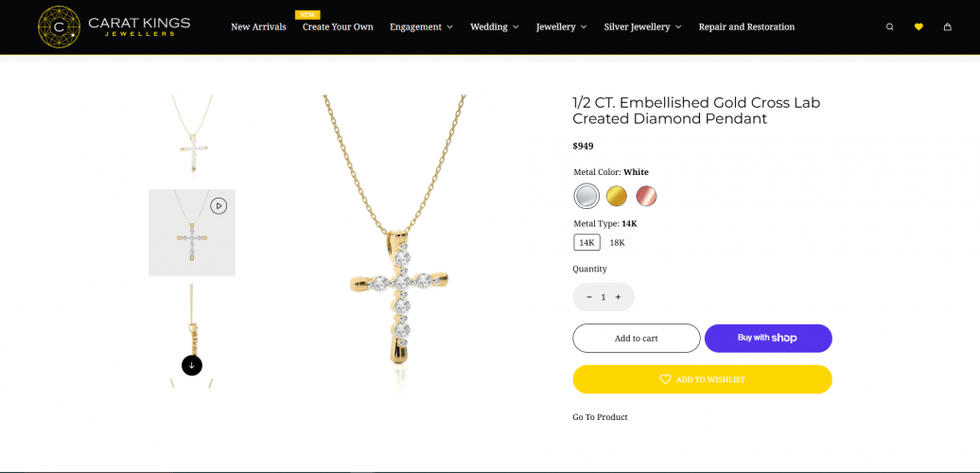Increase quantity with plus icon
The width and height of the screenshot is (980, 473).
(618, 297)
